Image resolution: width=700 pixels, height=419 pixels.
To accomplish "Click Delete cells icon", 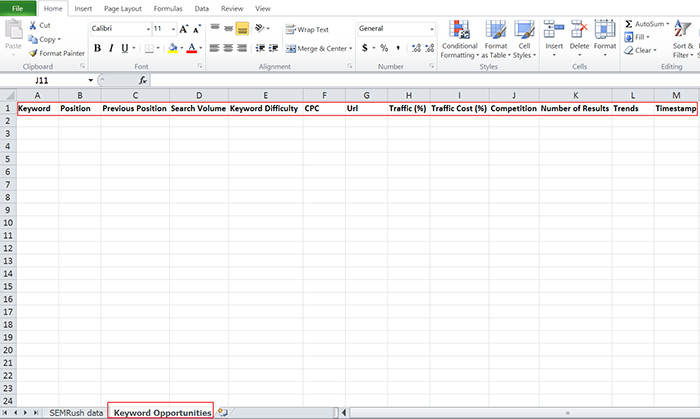I will [579, 29].
